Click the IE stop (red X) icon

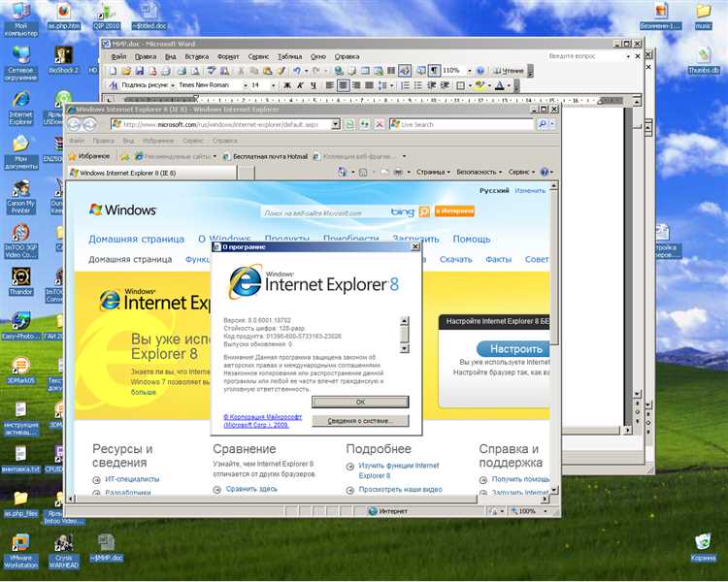click(380, 124)
